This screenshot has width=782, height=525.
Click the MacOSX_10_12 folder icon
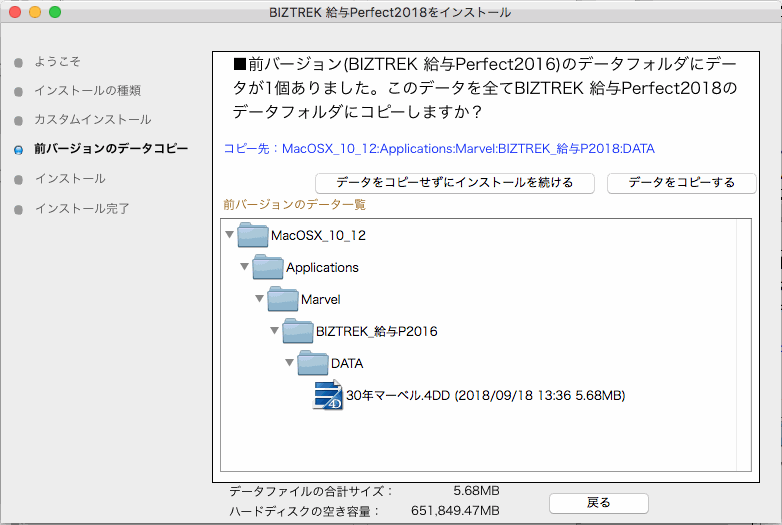tap(253, 236)
